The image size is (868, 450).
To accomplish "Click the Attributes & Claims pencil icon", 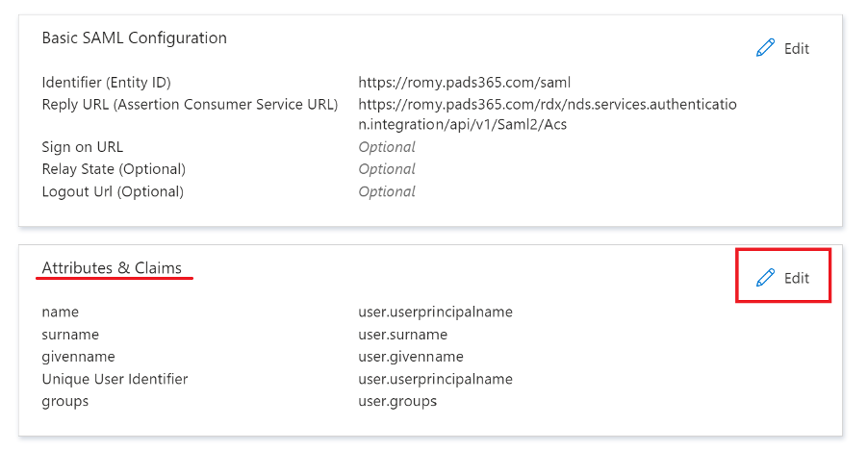I will click(766, 278).
